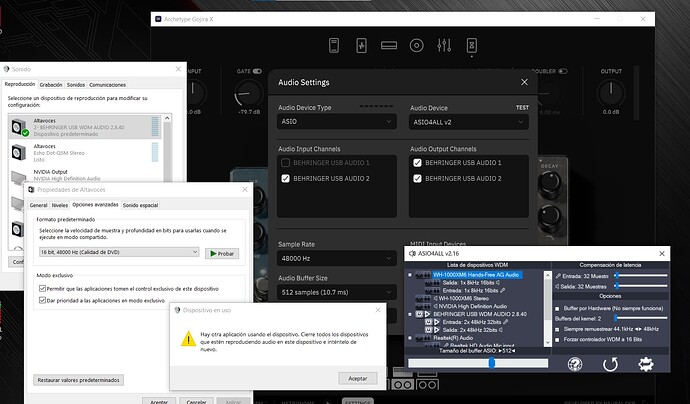Select the pedal bar icon in Archetype toolbar
Viewport: 690px width, 404px height.
[x=389, y=45]
